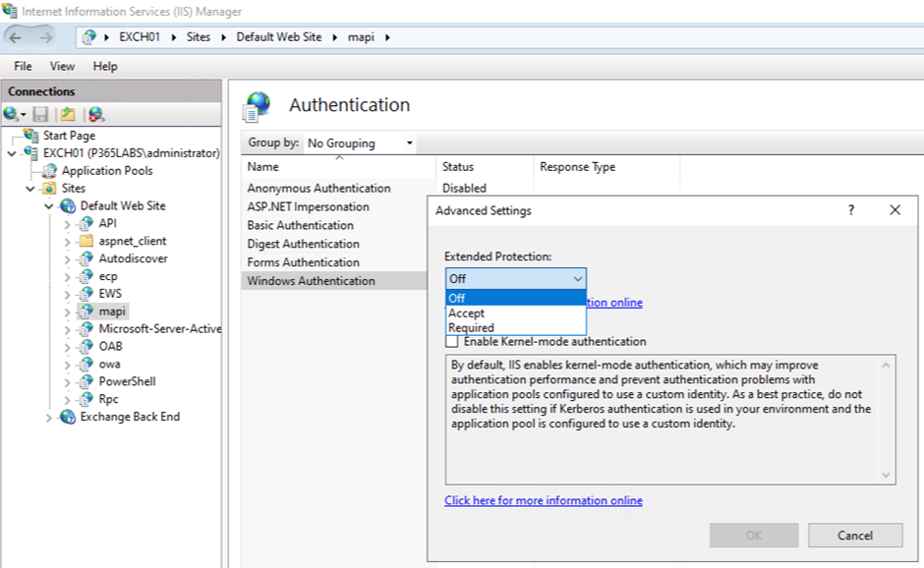Screen dimensions: 924x568
Task: Collapse the EXCH01 server node
Action: (x=12, y=153)
